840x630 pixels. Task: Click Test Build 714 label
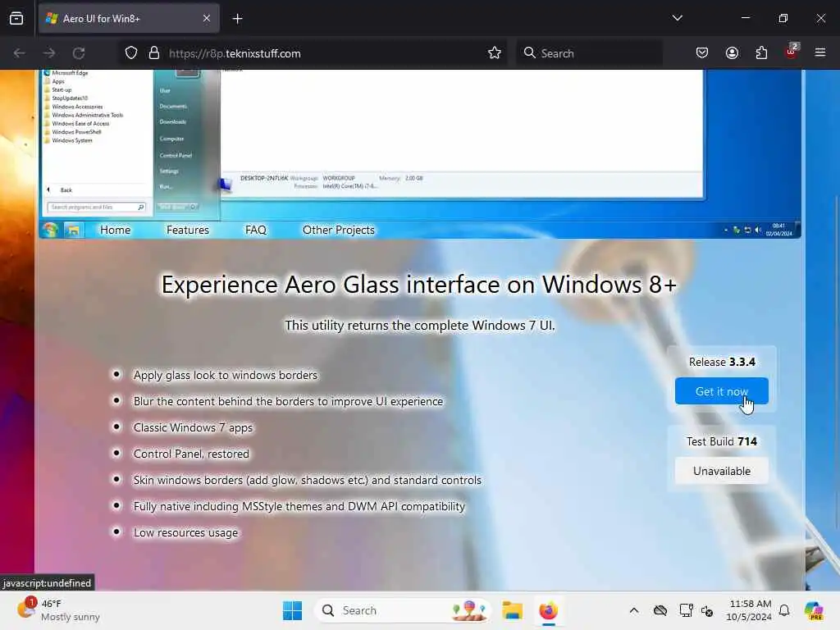[722, 441]
